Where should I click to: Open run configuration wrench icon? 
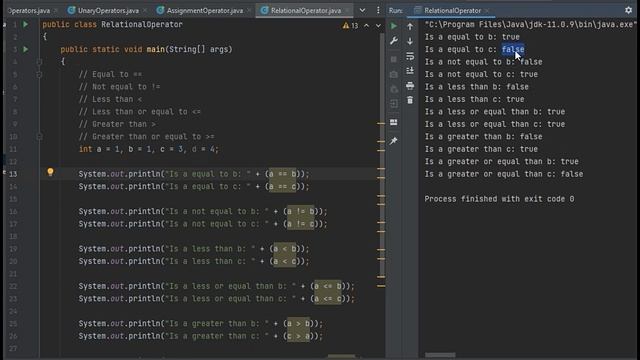(x=393, y=41)
